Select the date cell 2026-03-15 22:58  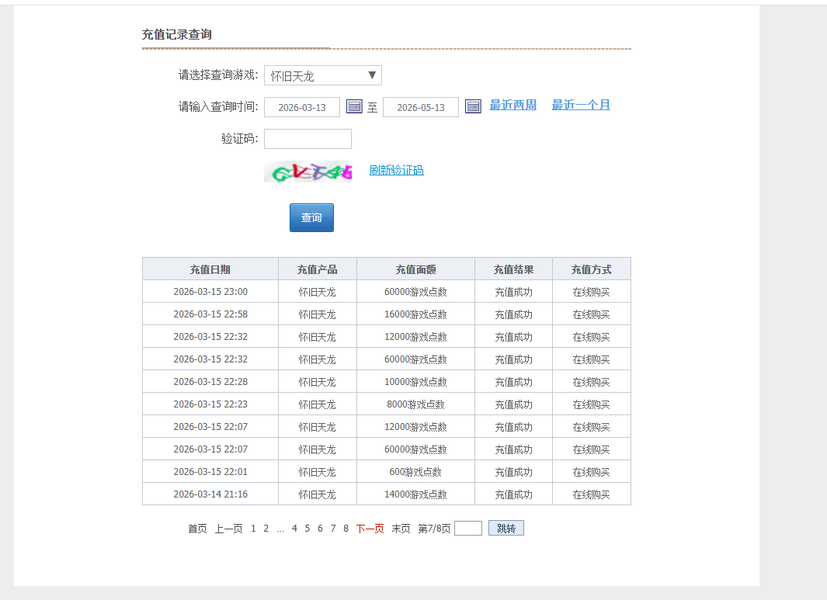pyautogui.click(x=210, y=314)
